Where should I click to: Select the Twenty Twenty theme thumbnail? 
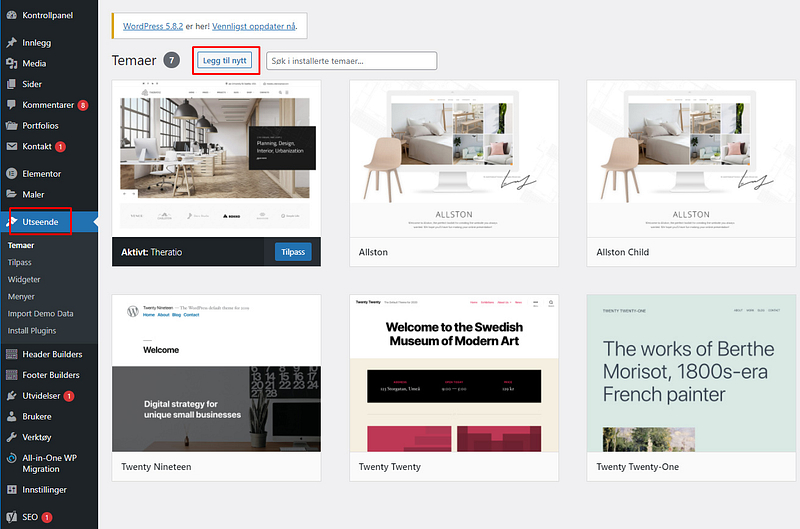pyautogui.click(x=454, y=373)
